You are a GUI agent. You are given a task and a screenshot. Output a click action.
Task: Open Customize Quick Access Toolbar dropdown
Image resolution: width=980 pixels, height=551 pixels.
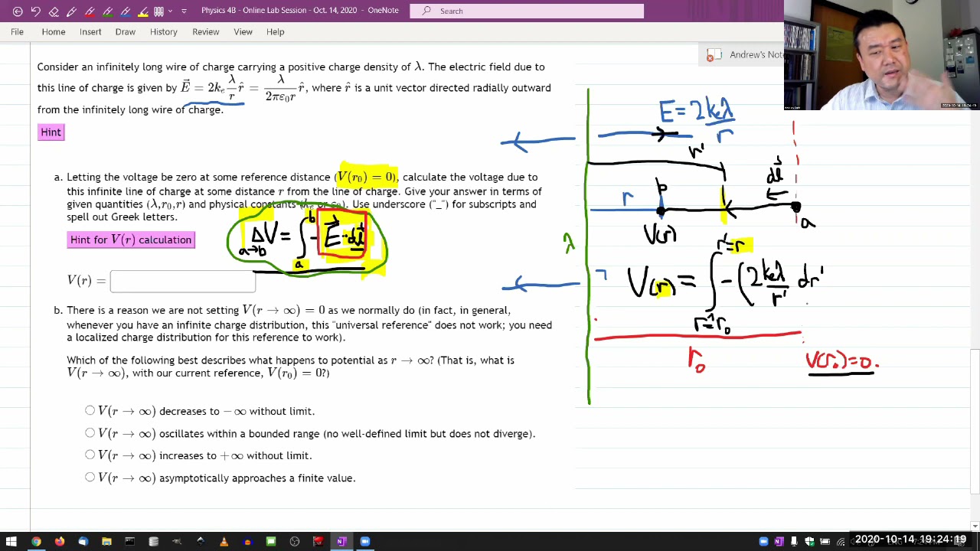click(x=184, y=11)
